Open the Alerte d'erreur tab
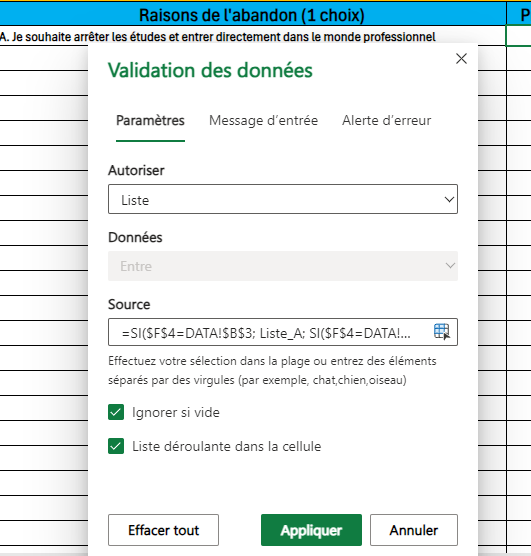 (387, 121)
